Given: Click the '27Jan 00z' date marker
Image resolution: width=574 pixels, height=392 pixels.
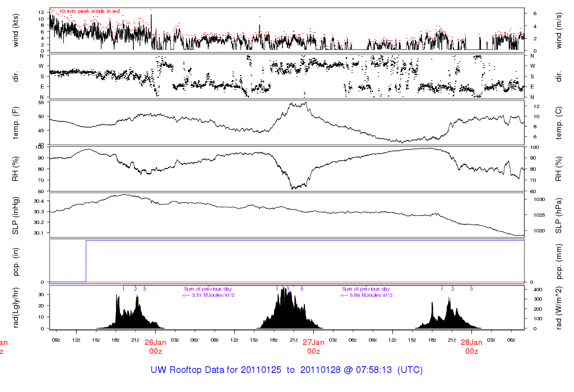Looking at the screenshot, I should 313,347.
